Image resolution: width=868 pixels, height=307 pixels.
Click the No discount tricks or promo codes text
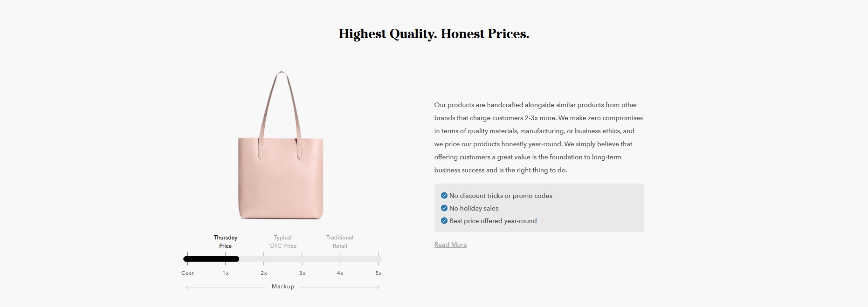point(501,196)
